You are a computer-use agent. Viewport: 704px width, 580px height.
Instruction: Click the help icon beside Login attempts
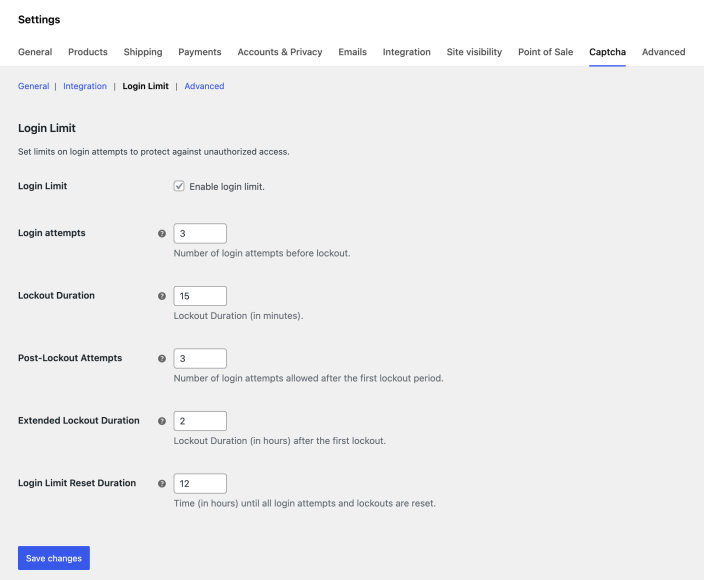(162, 233)
